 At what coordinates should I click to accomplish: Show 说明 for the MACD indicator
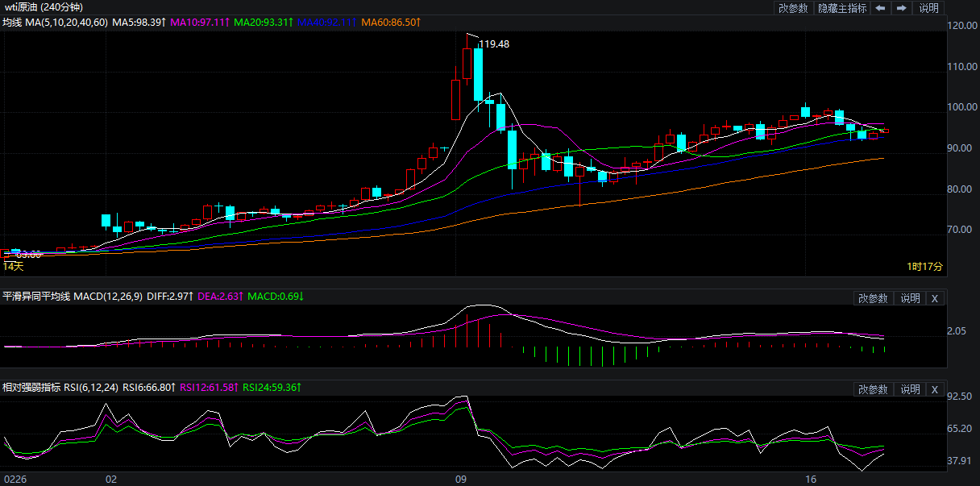pos(910,298)
